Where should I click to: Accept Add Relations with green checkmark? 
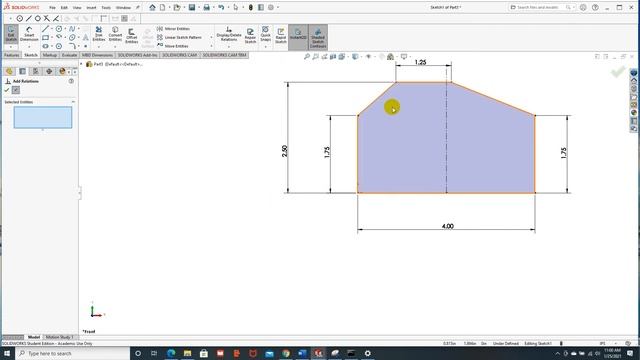[7, 90]
